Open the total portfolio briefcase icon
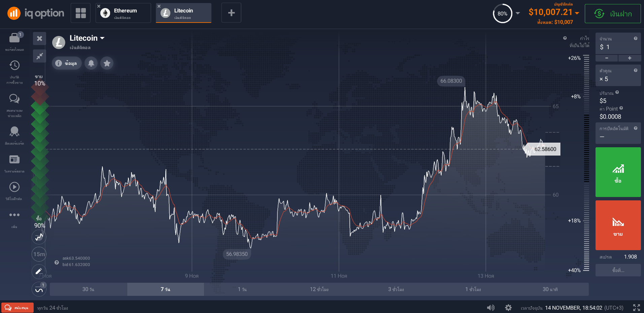This screenshot has width=644, height=313. [x=14, y=38]
